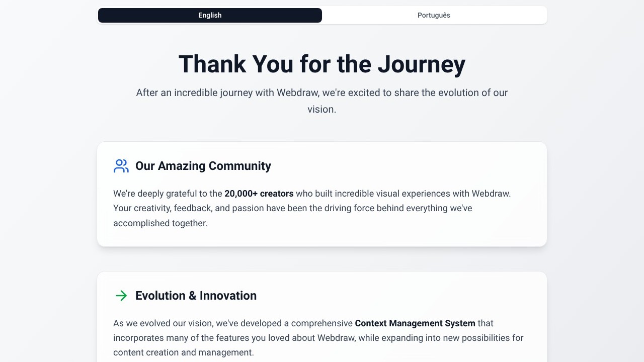The image size is (644, 362).
Task: Click the word "Journey" in the main title
Action: coord(421,64)
